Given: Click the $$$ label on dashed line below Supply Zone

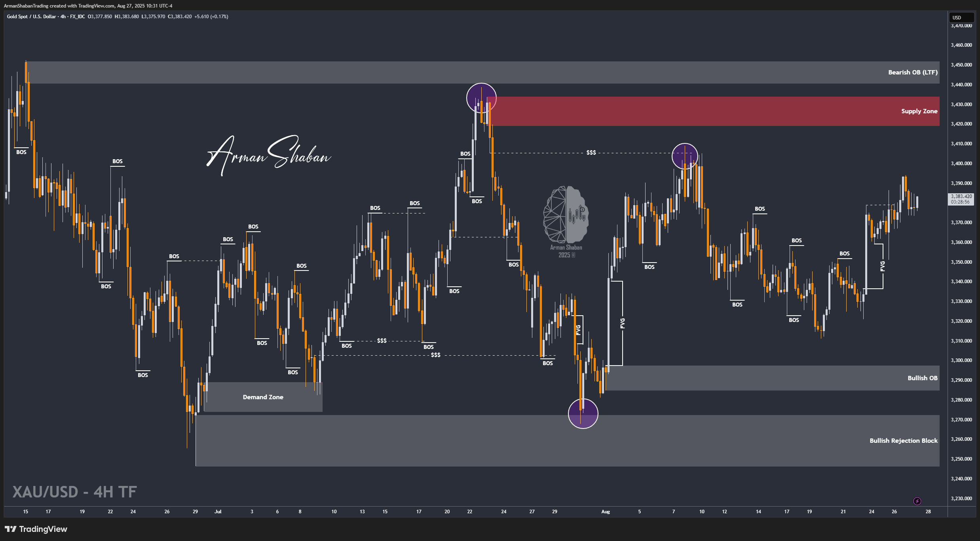Looking at the screenshot, I should tap(591, 153).
